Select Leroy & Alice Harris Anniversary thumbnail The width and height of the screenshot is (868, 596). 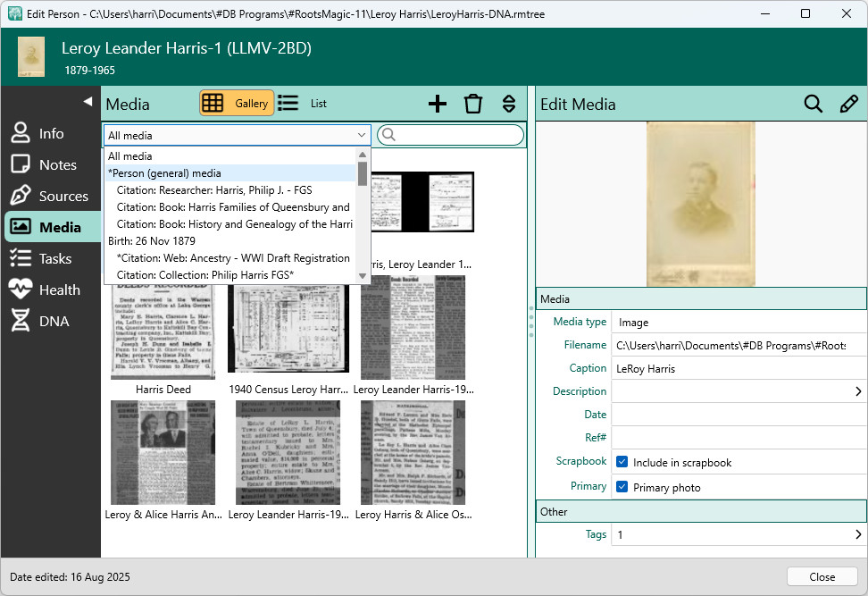(163, 452)
